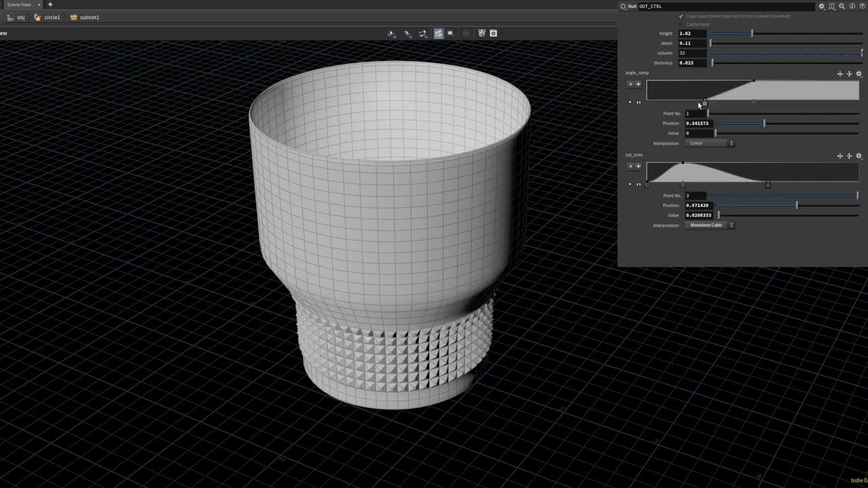Click cut_area first arrows icon at top right

tap(840, 156)
